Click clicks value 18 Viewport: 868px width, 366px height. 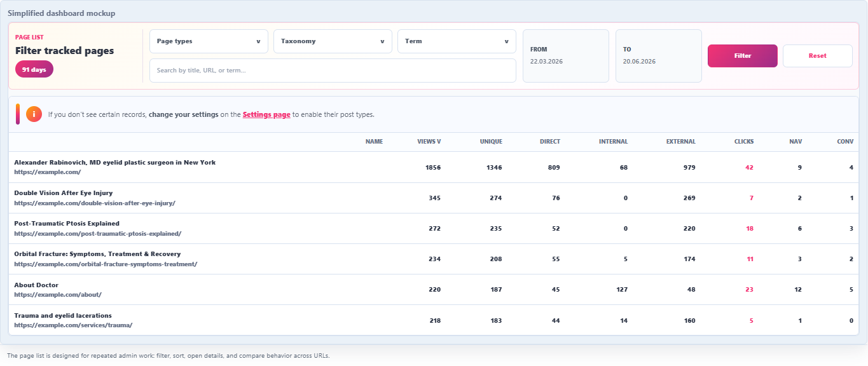750,229
